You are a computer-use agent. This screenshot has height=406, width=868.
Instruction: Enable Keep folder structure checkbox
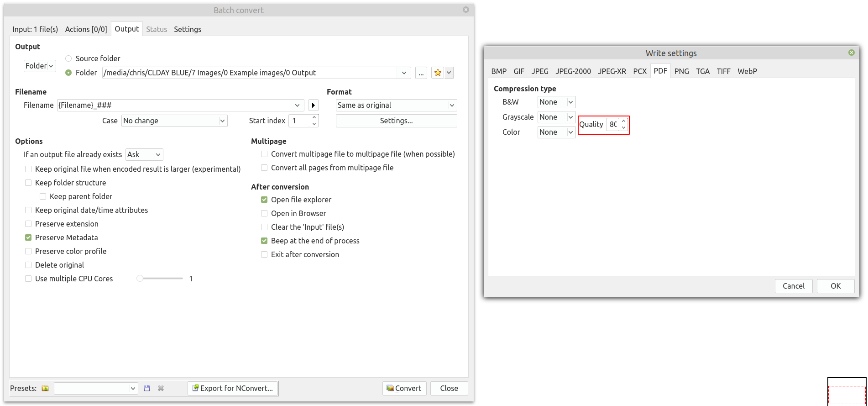pyautogui.click(x=28, y=183)
